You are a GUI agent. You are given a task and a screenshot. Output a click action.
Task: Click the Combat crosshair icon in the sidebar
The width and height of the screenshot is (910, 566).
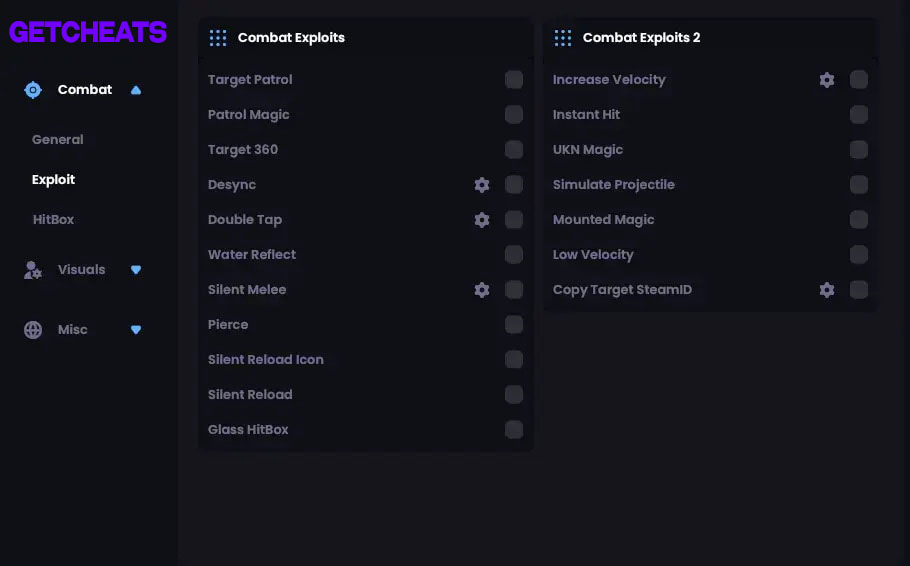point(33,90)
